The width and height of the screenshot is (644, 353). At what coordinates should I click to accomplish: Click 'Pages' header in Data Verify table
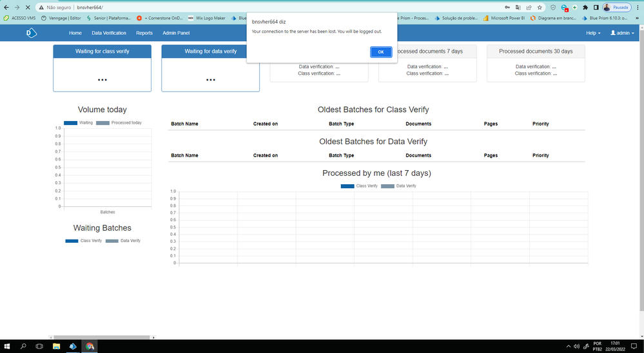pyautogui.click(x=491, y=155)
